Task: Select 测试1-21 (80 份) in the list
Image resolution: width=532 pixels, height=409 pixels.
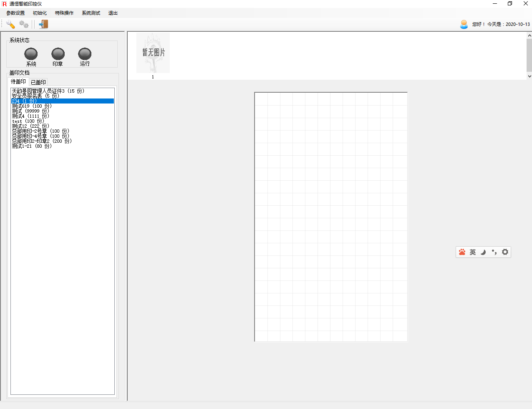Action: coord(63,146)
